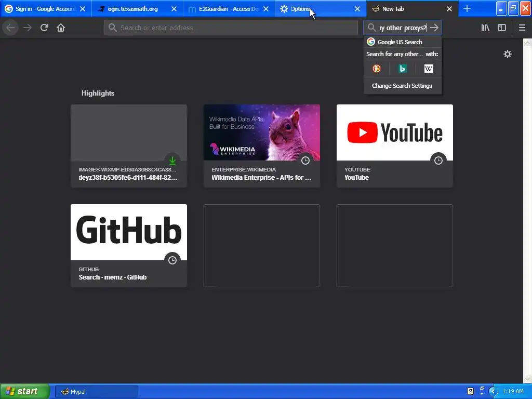Screen dimensions: 532x399
Task: Search with DuckDuckGo icon
Action: [377, 69]
